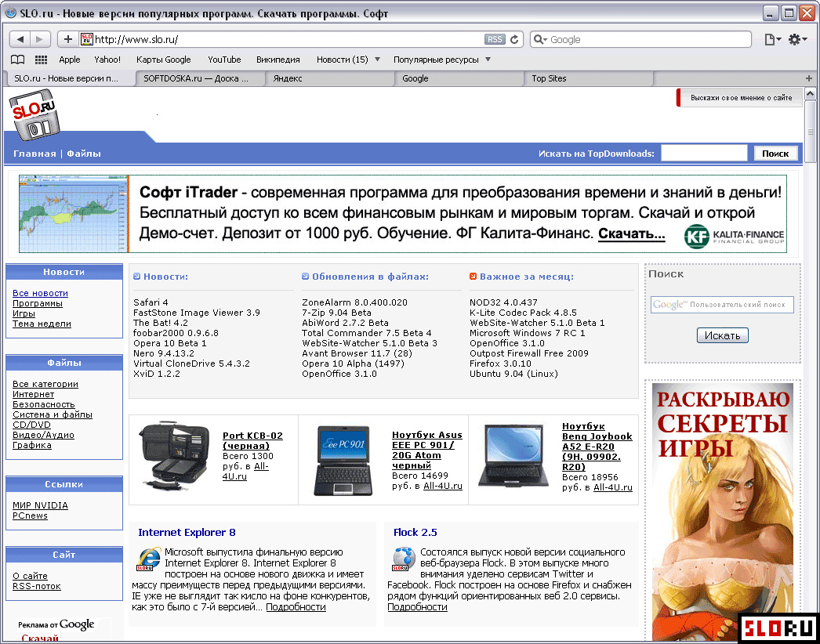Switch to the Яндекс tab

click(329, 78)
